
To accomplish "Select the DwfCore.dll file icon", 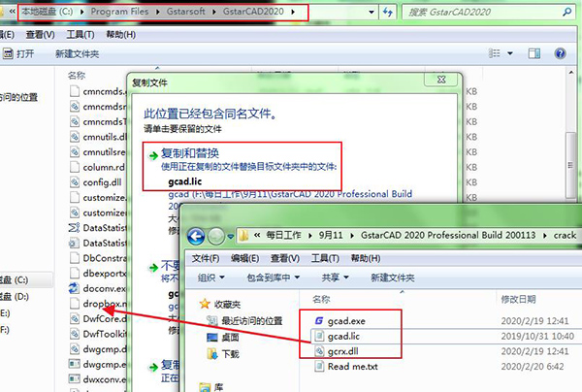I will tap(75, 318).
